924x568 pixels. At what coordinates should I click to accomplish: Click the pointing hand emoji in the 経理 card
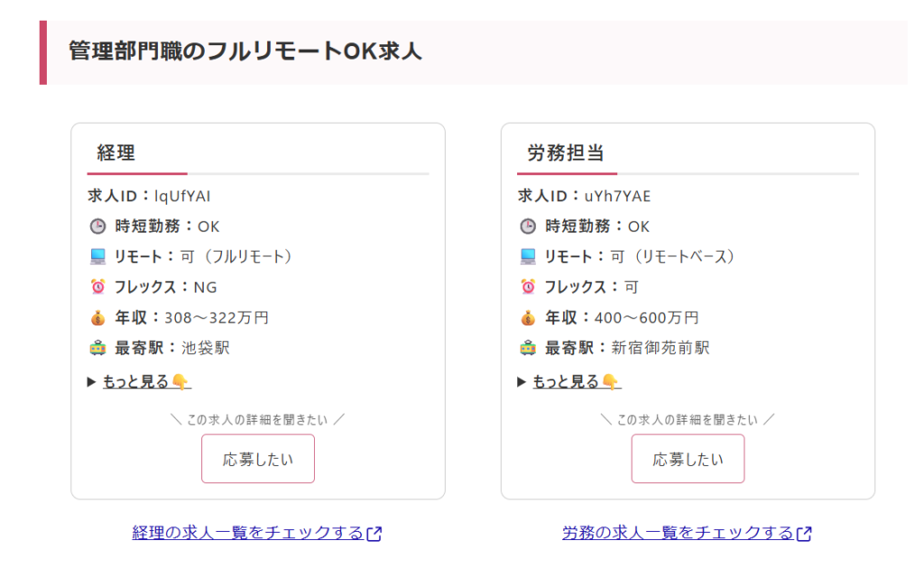pyautogui.click(x=180, y=382)
